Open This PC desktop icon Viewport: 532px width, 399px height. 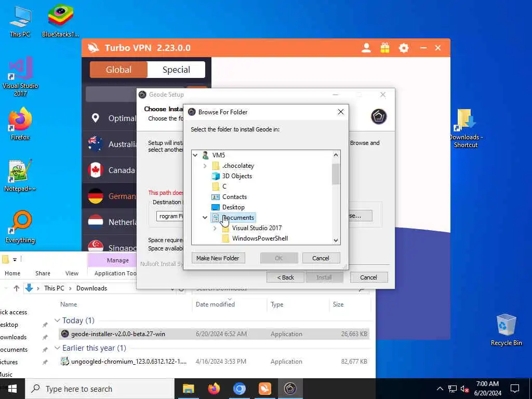click(20, 21)
